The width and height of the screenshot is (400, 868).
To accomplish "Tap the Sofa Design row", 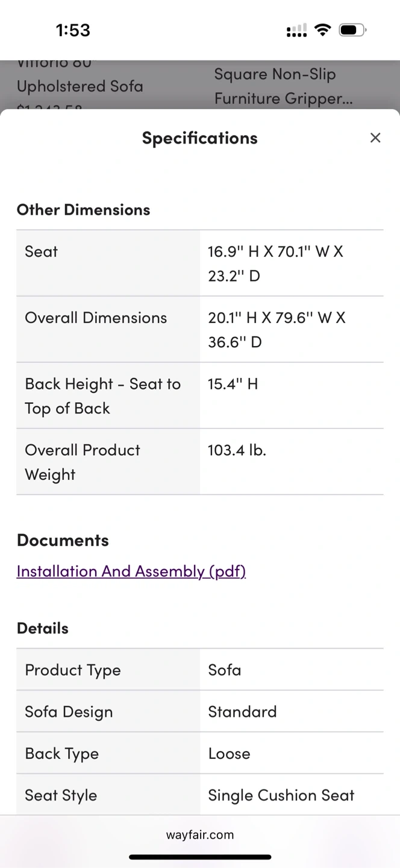I will 200,711.
